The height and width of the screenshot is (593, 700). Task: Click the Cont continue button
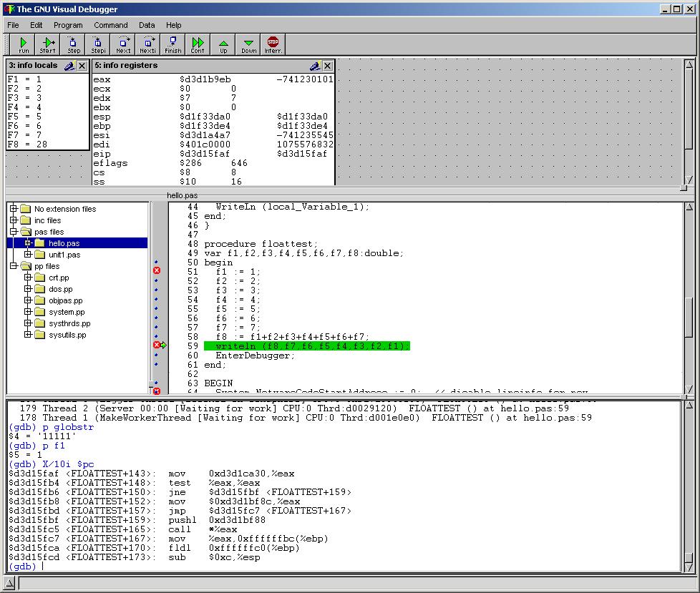click(x=198, y=44)
